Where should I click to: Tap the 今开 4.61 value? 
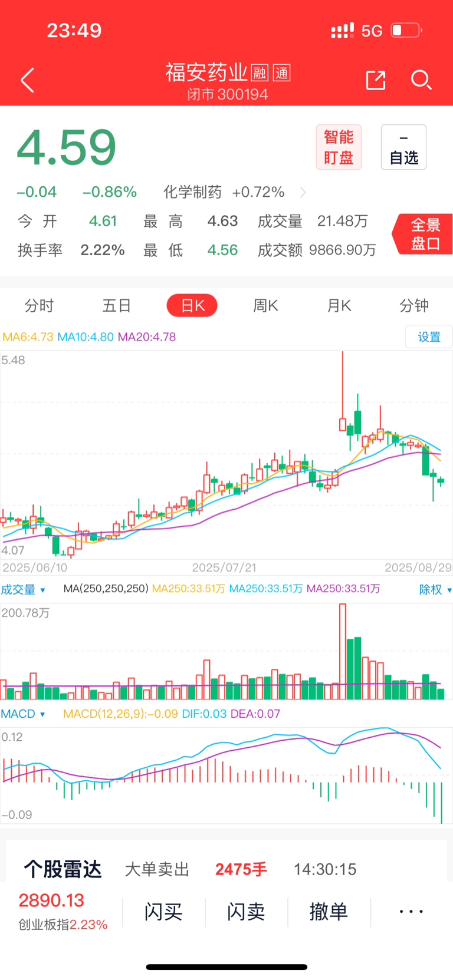(x=103, y=221)
